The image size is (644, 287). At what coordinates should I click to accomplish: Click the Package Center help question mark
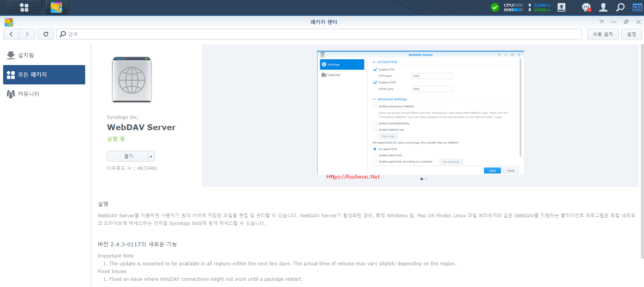(601, 22)
